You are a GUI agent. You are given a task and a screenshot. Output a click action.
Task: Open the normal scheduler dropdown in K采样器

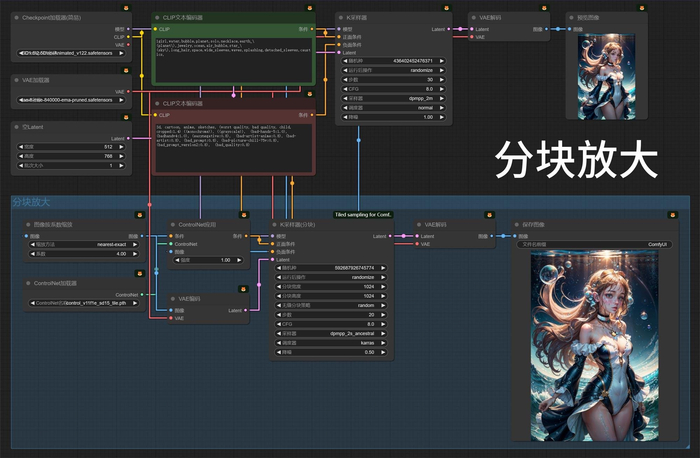(393, 108)
